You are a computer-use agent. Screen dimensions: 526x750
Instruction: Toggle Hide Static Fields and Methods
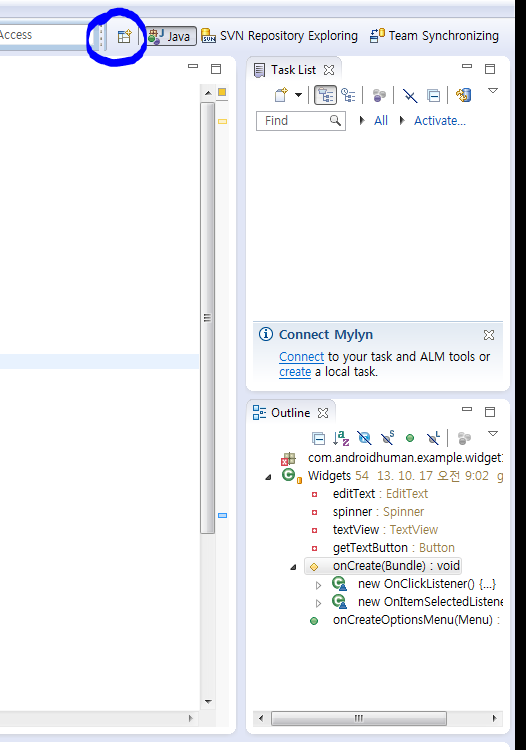click(x=387, y=437)
